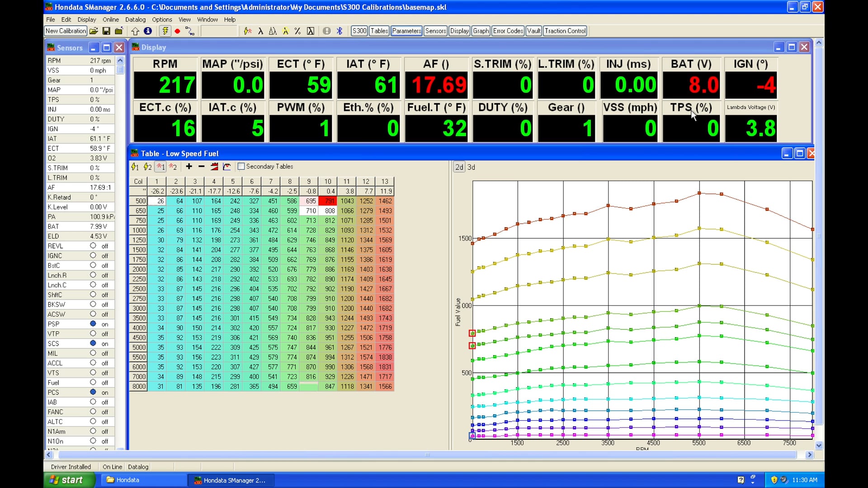Screen dimensions: 868x488
Task: Switch to the 3d graph tab
Action: (x=471, y=167)
